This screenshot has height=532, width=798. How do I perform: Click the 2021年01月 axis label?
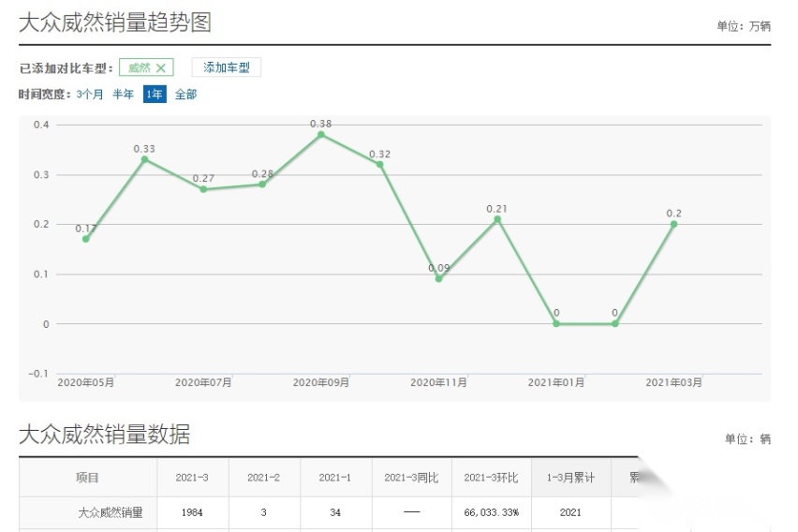click(556, 382)
